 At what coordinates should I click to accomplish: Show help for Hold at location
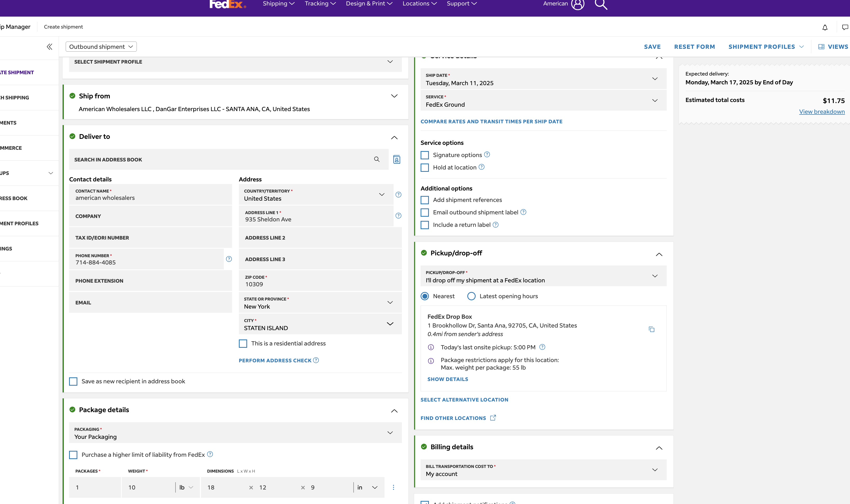tap(481, 167)
